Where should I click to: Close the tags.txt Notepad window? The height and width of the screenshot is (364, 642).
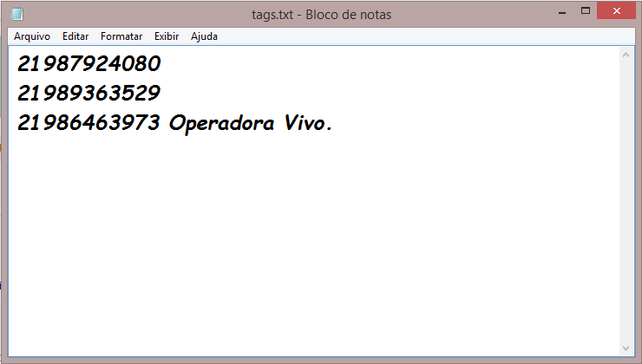click(616, 11)
